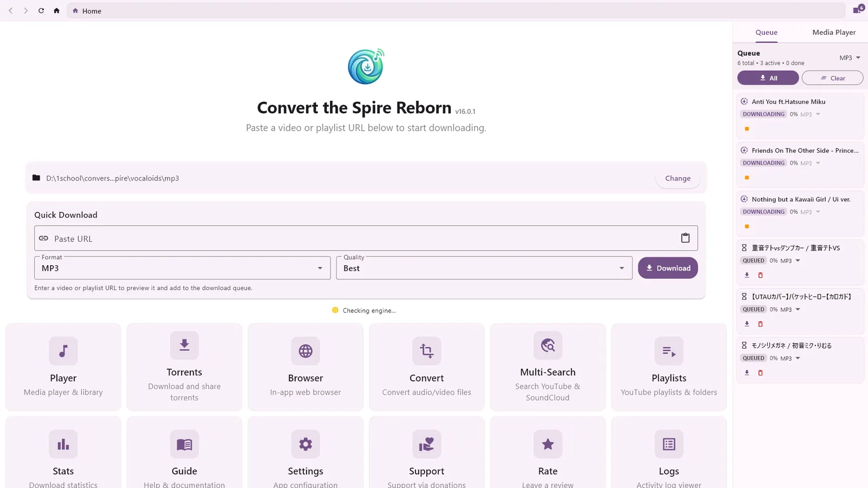Screen dimensions: 868x488
Task: Open the Quality Best dropdown
Action: [x=484, y=268]
